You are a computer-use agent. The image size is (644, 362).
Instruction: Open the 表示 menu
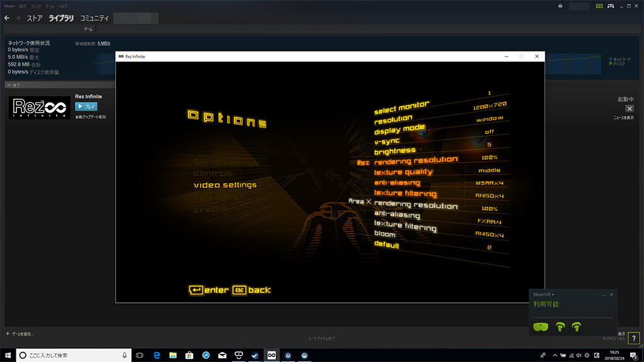pyautogui.click(x=23, y=6)
